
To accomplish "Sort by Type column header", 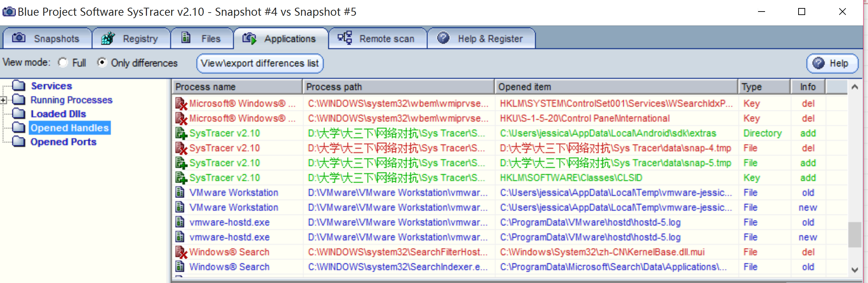I will point(764,87).
